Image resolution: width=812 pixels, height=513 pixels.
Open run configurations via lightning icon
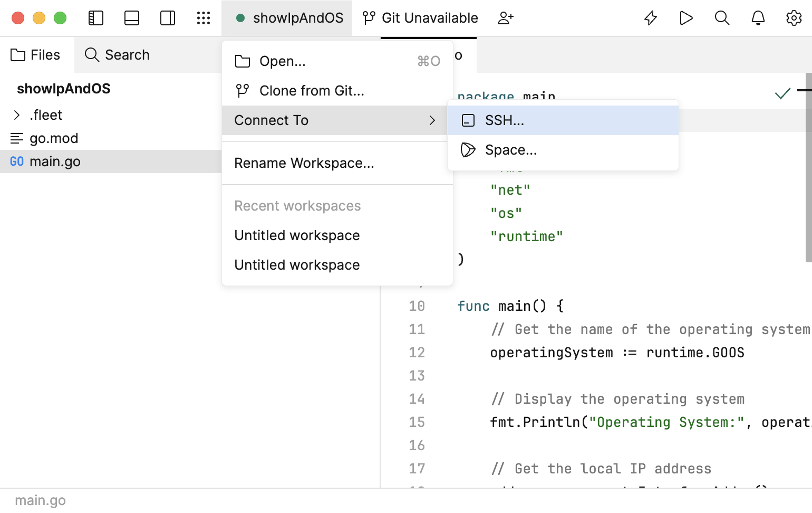tap(650, 17)
